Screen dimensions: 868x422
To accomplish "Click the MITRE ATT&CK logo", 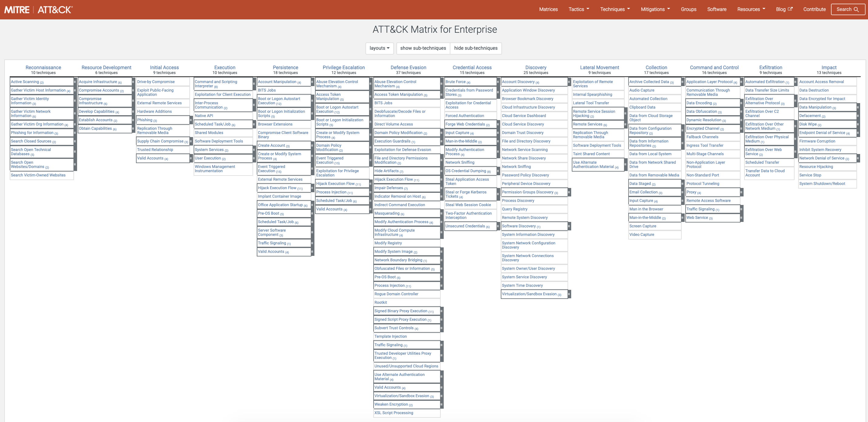I will [39, 9].
